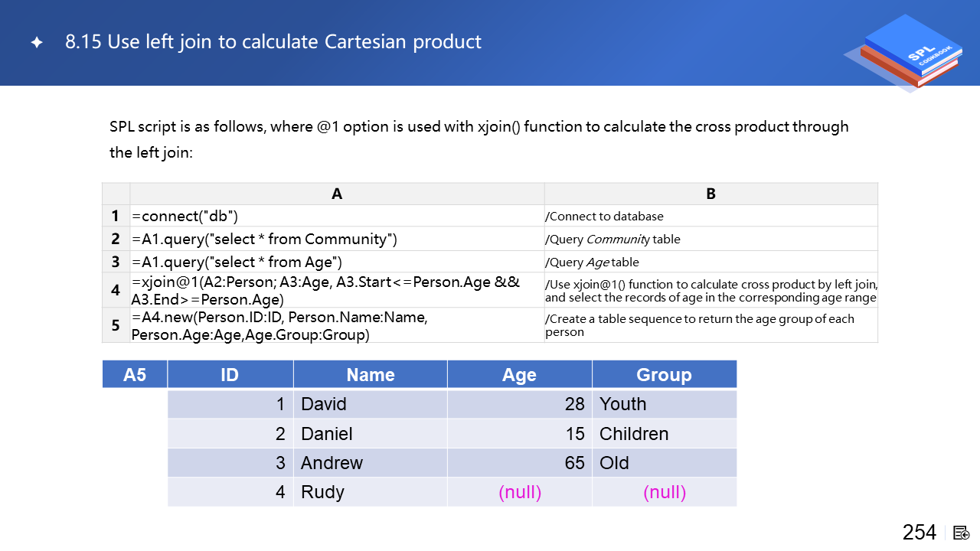Select cell containing =connect("db")
The image size is (980, 551).
[337, 217]
